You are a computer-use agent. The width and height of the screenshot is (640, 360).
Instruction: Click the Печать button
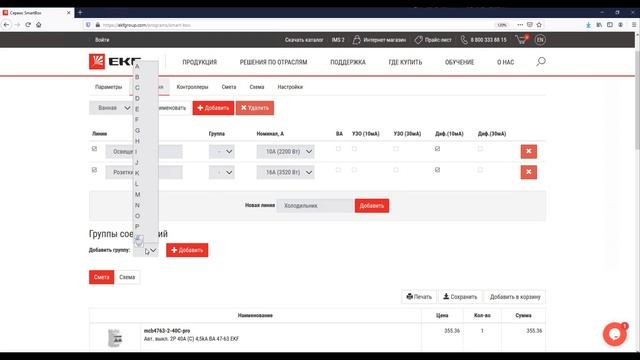tap(419, 297)
